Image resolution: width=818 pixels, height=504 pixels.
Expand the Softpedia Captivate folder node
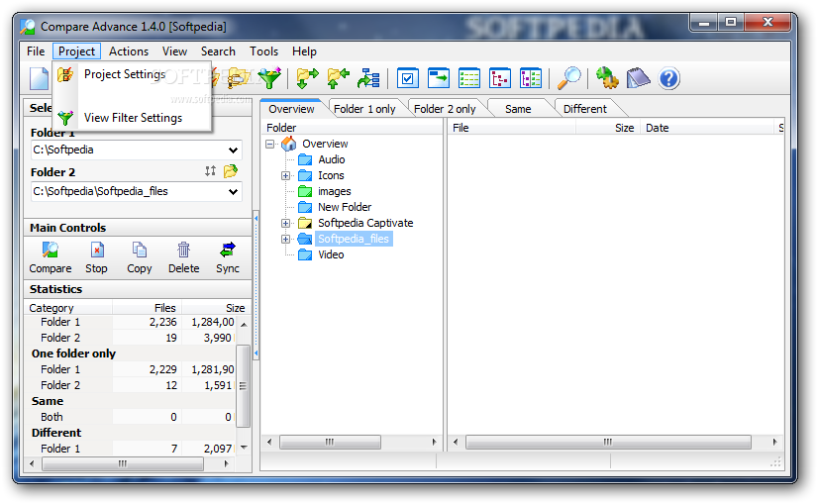[285, 224]
